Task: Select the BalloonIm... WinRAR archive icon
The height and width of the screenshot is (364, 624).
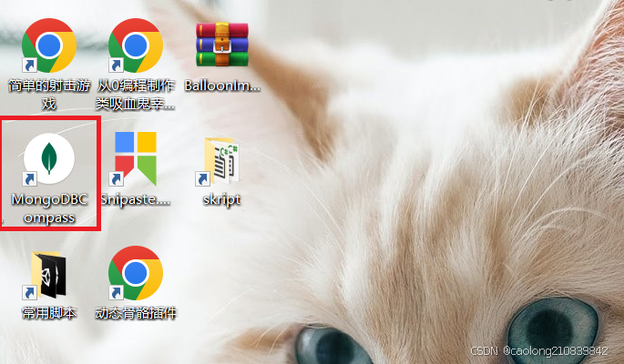Action: pos(222,45)
